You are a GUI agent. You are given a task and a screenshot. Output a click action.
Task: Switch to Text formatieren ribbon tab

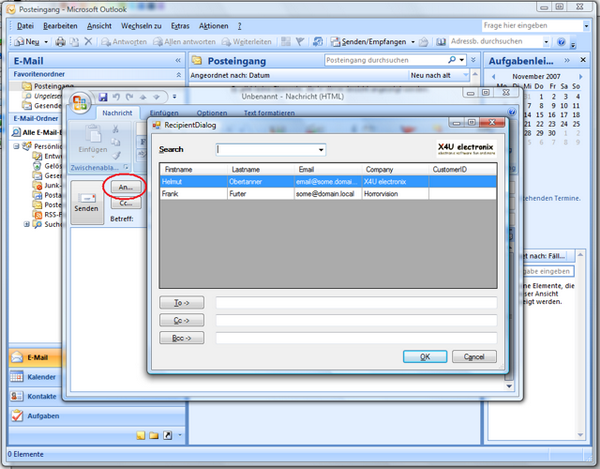(269, 113)
